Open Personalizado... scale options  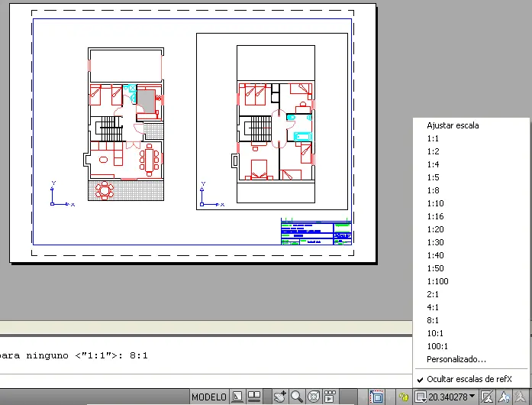[456, 359]
